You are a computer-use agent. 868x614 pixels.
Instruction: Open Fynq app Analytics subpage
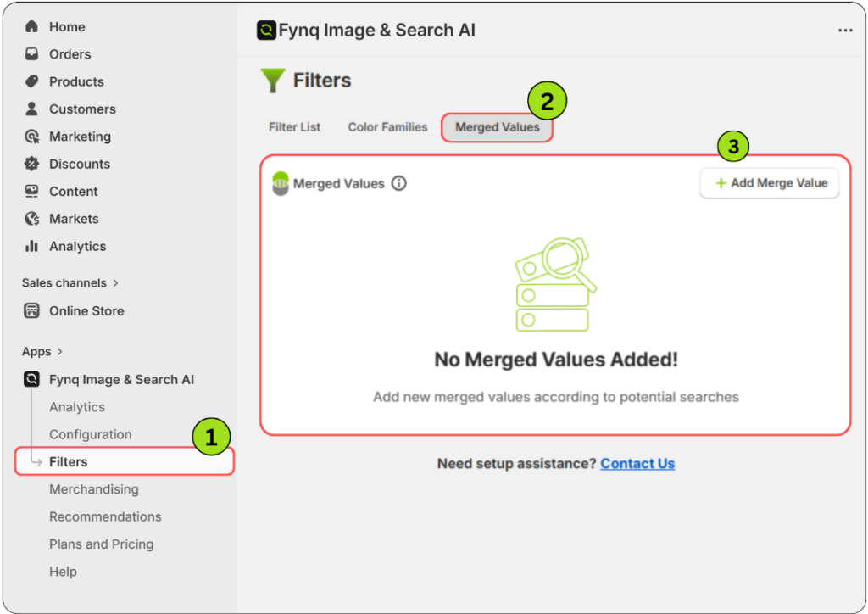[x=77, y=407]
